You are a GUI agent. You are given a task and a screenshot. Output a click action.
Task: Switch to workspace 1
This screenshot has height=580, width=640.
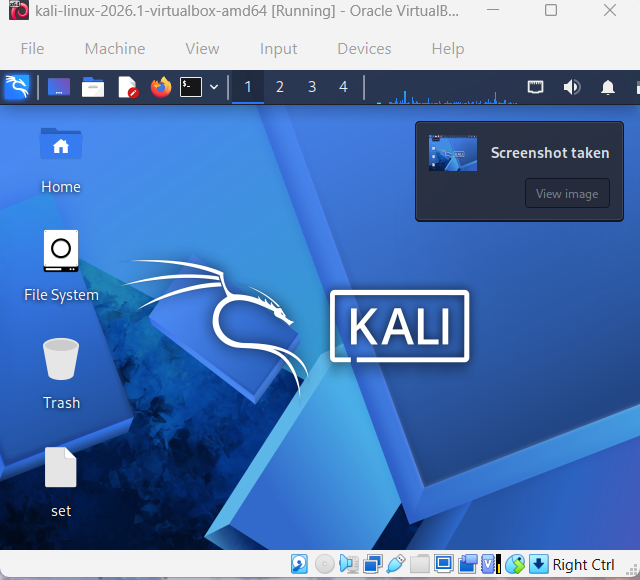(x=248, y=87)
